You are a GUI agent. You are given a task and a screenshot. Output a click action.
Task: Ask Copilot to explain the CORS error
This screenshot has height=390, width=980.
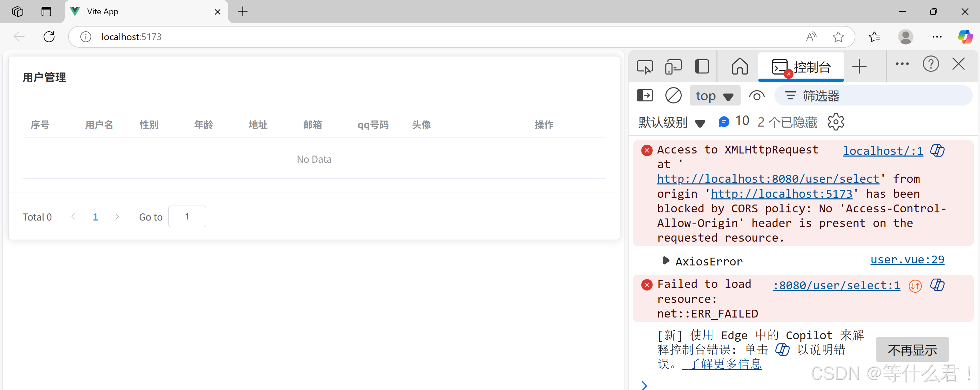click(x=937, y=150)
